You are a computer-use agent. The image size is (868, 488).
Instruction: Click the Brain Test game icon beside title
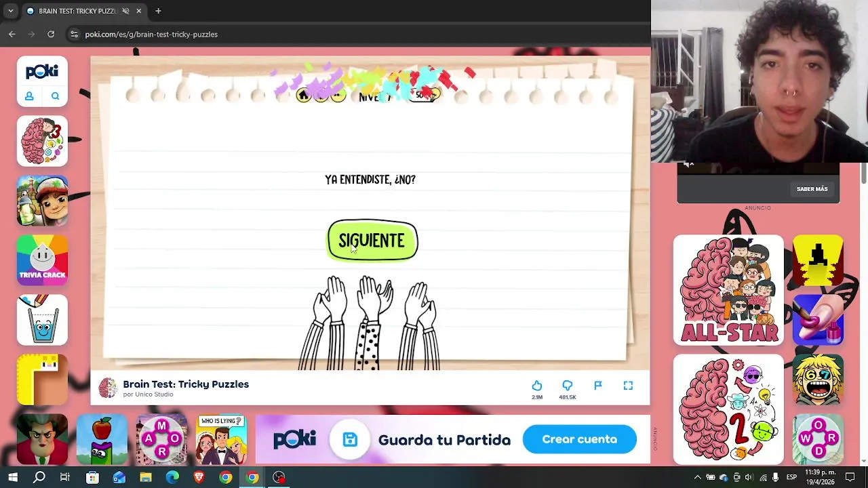pyautogui.click(x=107, y=388)
